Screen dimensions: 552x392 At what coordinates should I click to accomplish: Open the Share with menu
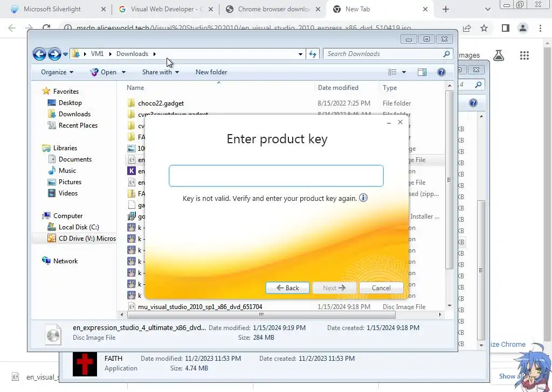point(161,72)
